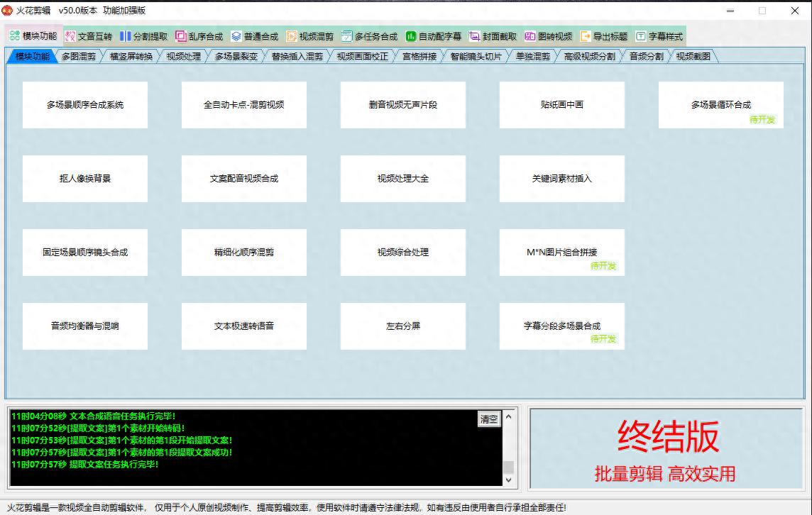Select the 自动配字幕 green icon
812x515 pixels.
tap(411, 36)
